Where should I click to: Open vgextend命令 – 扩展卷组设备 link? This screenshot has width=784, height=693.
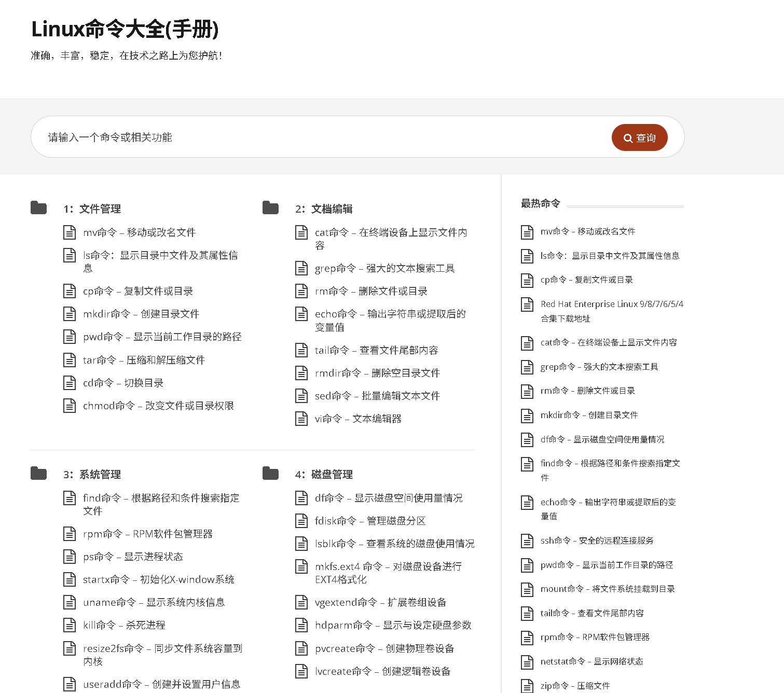click(381, 602)
